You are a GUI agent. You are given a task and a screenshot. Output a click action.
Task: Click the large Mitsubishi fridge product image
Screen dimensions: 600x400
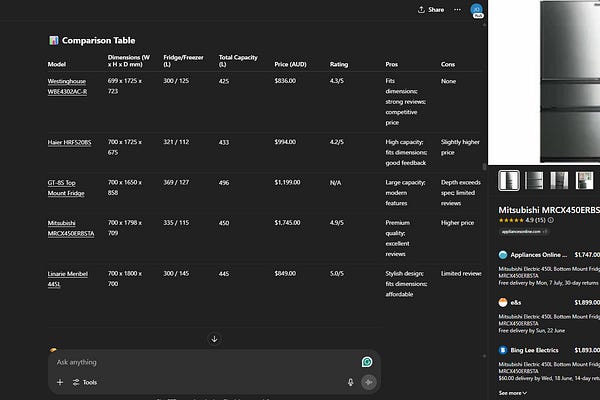pos(570,82)
